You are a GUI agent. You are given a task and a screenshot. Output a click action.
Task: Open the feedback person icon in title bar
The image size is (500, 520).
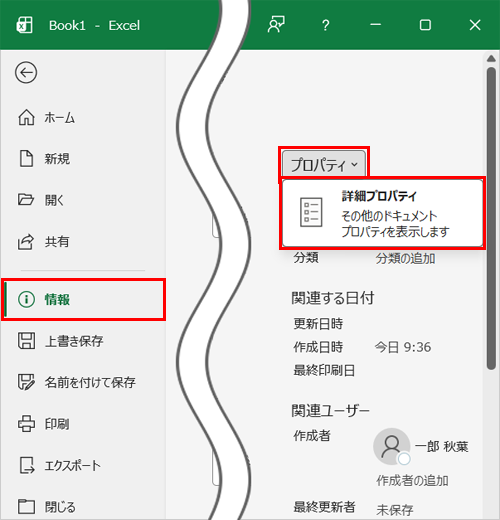pos(276,25)
